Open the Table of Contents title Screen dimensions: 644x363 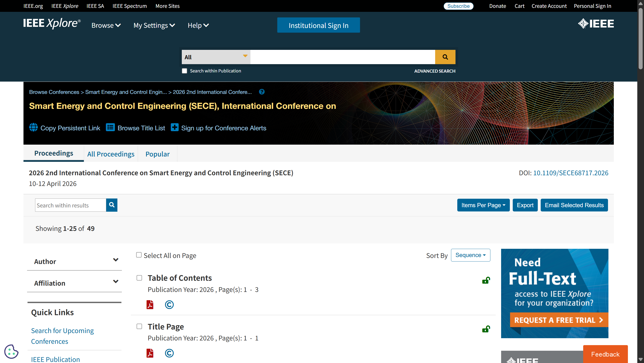[x=180, y=278]
